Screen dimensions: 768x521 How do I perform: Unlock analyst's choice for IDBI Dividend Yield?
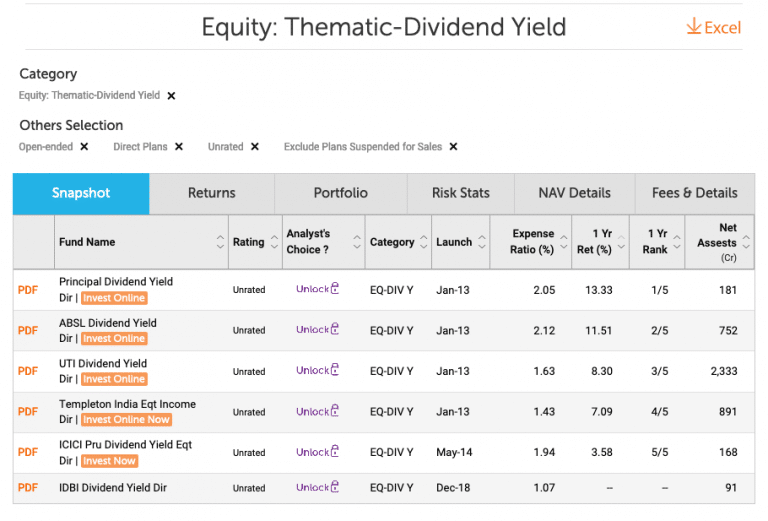point(317,487)
